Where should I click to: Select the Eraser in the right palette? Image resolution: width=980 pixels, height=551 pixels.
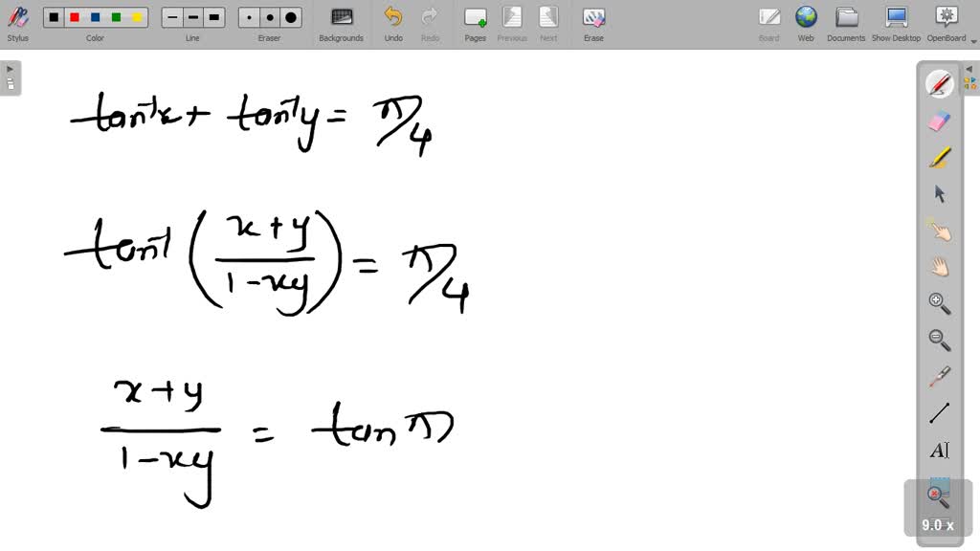(x=939, y=121)
